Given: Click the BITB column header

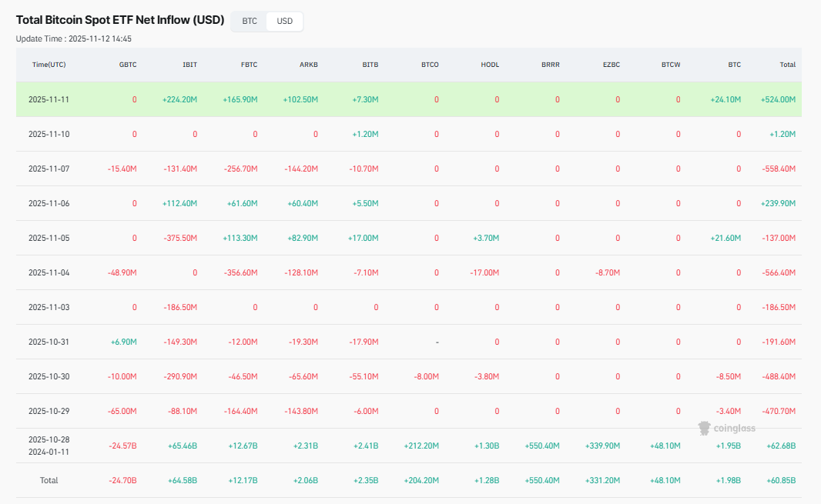Looking at the screenshot, I should (370, 65).
